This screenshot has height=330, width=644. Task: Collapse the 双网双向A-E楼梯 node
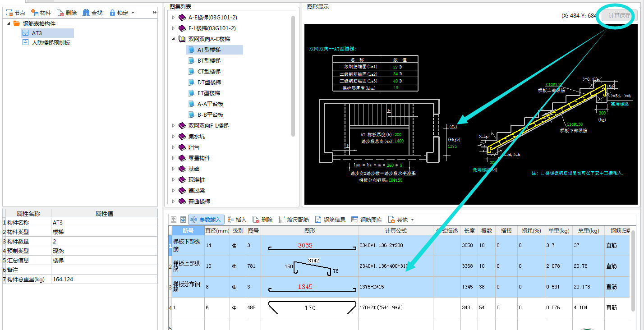click(173, 39)
